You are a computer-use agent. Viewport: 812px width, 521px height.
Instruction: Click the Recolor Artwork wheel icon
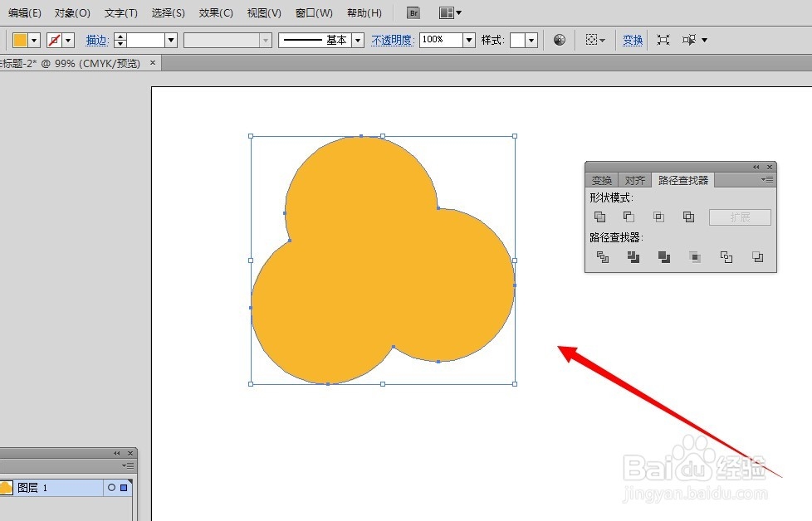tap(560, 40)
